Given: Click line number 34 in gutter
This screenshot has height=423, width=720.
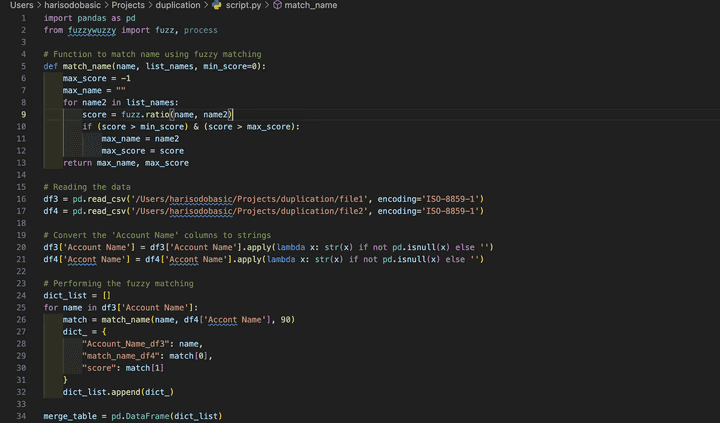Looking at the screenshot, I should pos(21,416).
